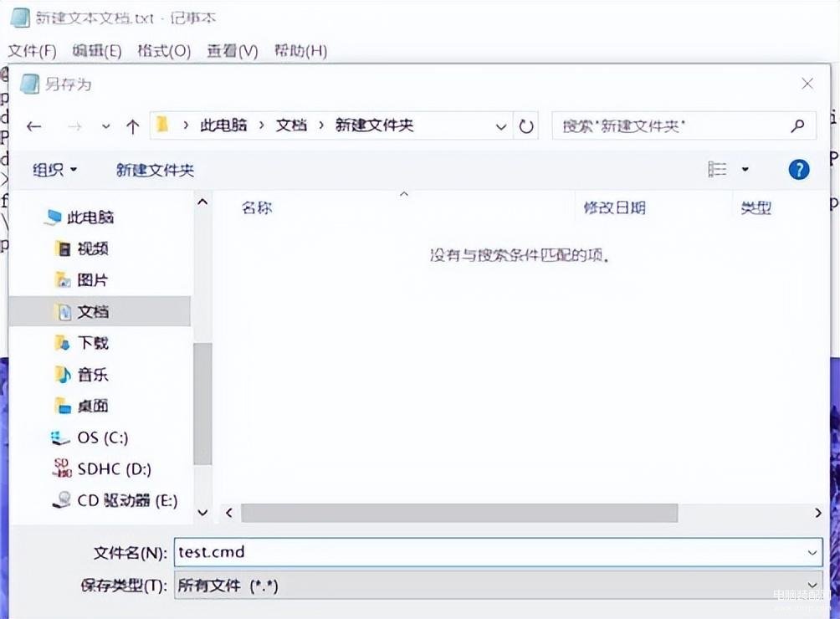This screenshot has width=840, height=619.
Task: Open the Music folder in sidebar
Action: 93,375
